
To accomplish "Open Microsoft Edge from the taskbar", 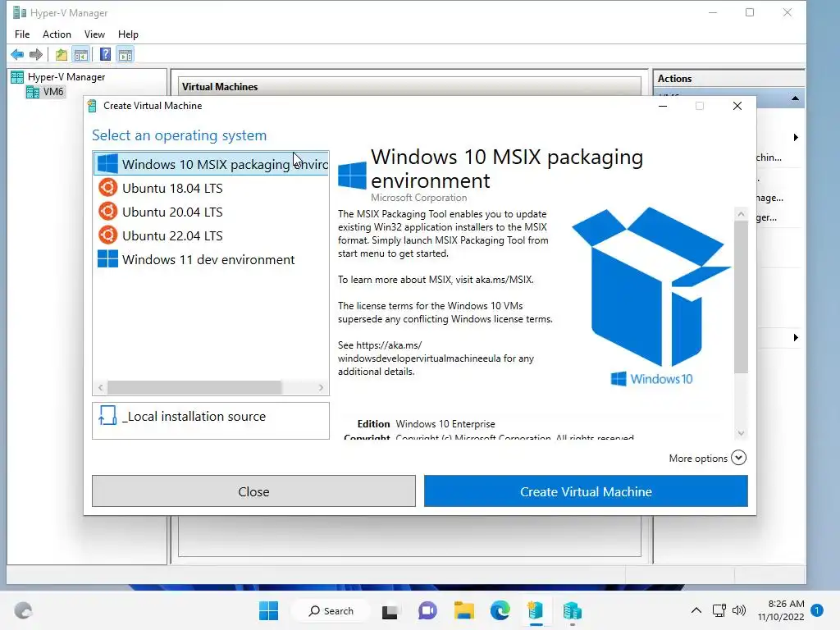I will click(500, 610).
